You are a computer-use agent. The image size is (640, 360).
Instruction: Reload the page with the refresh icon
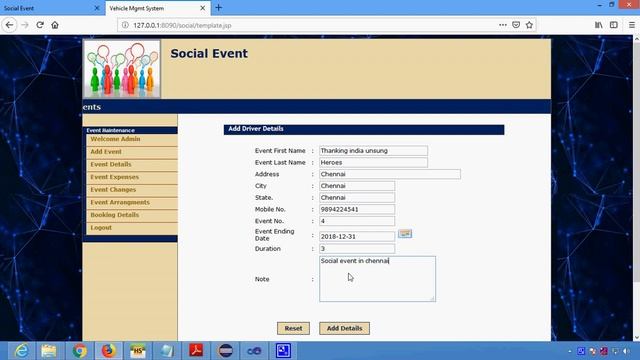click(40, 25)
